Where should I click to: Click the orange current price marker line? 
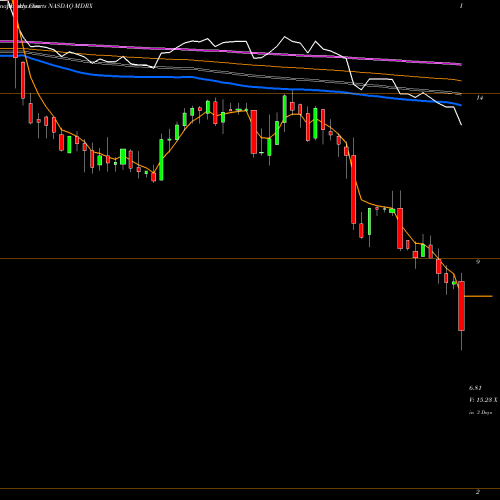478,296
